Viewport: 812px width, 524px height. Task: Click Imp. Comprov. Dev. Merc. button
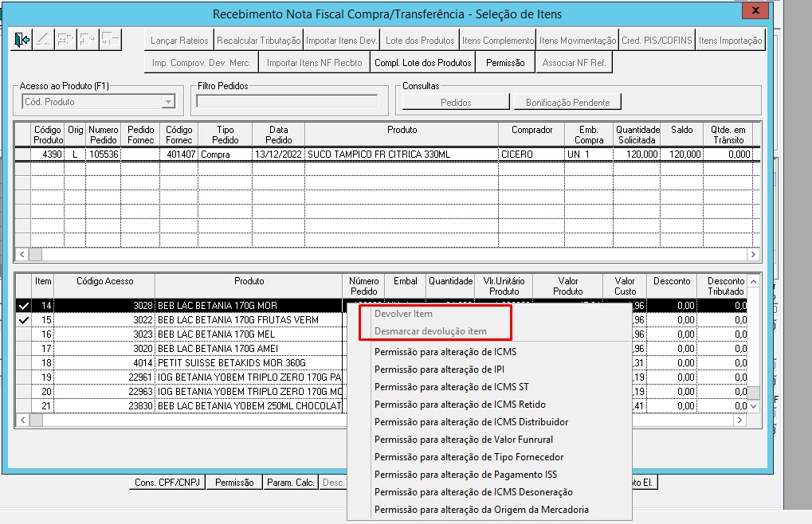(201, 63)
